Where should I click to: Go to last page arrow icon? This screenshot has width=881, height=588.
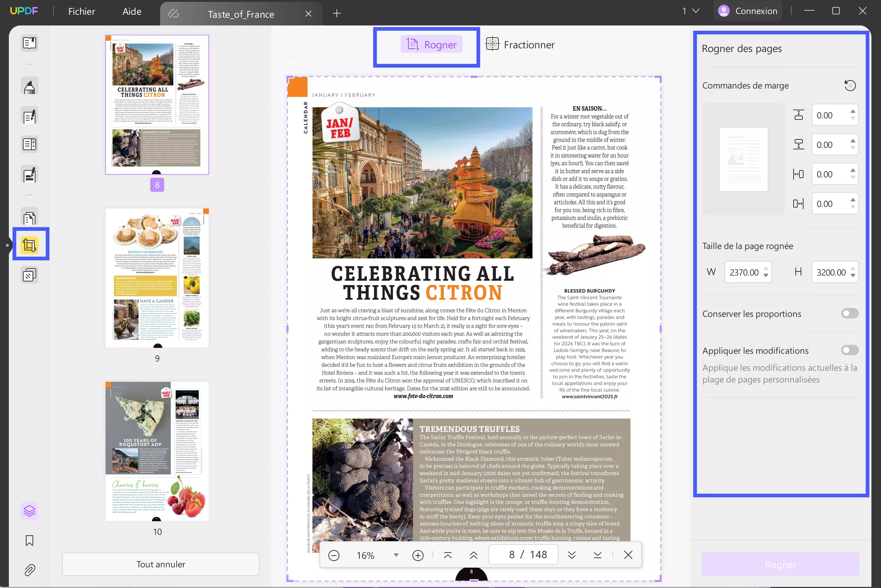597,555
